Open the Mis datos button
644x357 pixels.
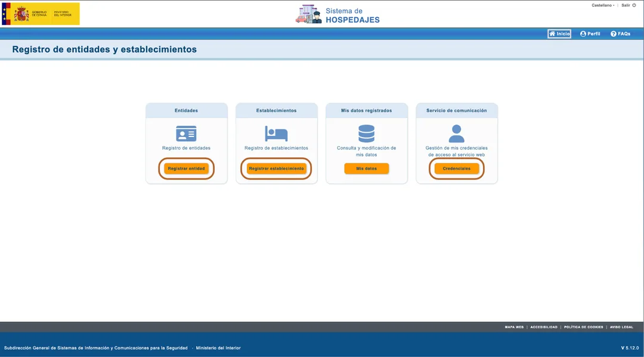366,168
